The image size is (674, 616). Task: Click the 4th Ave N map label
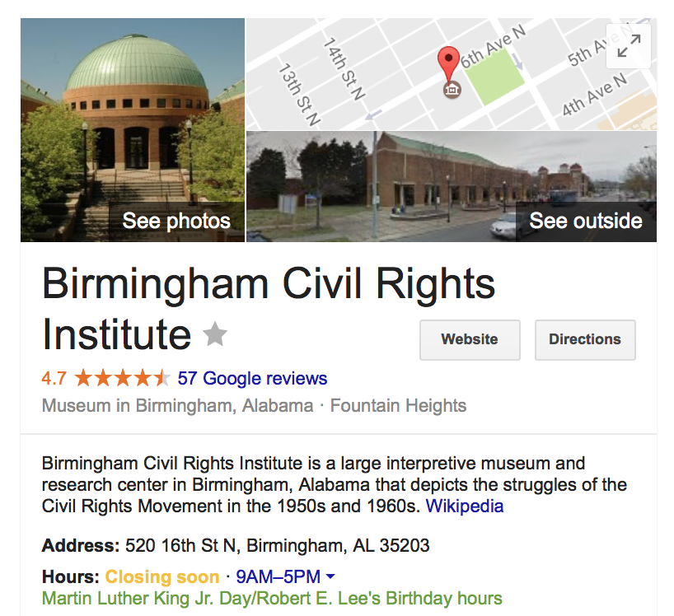594,95
